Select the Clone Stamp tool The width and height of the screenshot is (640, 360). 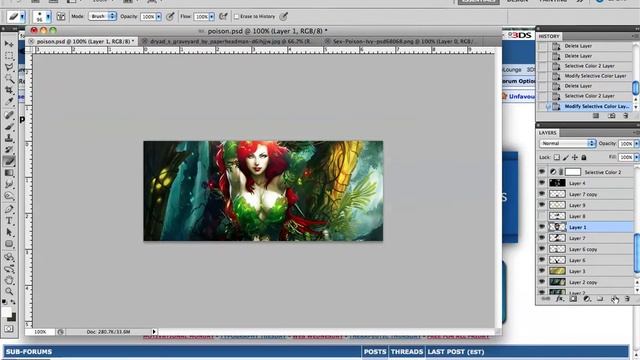9,138
